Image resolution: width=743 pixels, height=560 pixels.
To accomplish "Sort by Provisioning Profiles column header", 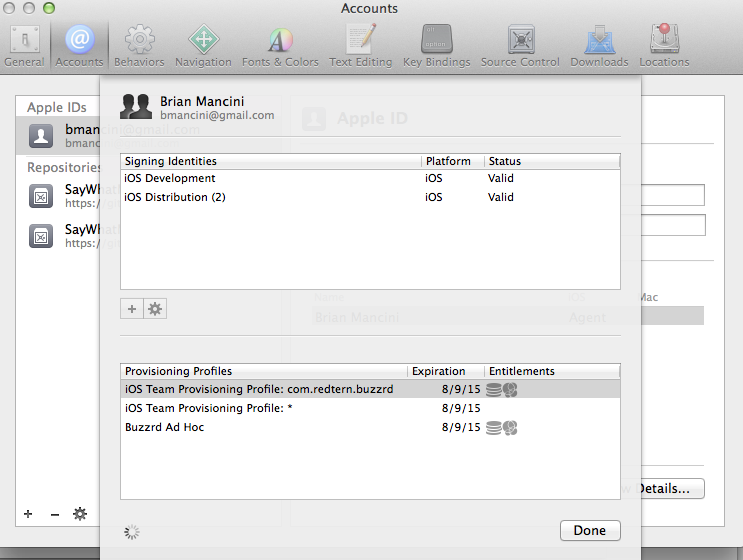I will click(264, 371).
